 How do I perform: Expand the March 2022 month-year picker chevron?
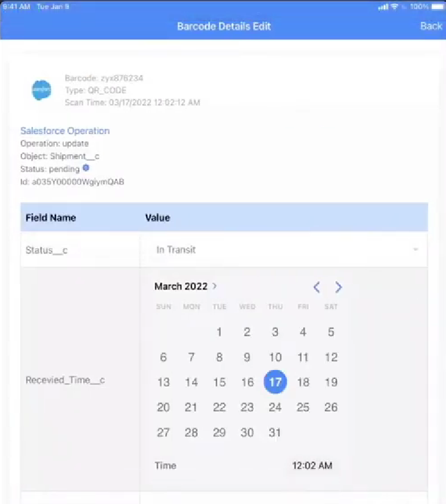215,286
